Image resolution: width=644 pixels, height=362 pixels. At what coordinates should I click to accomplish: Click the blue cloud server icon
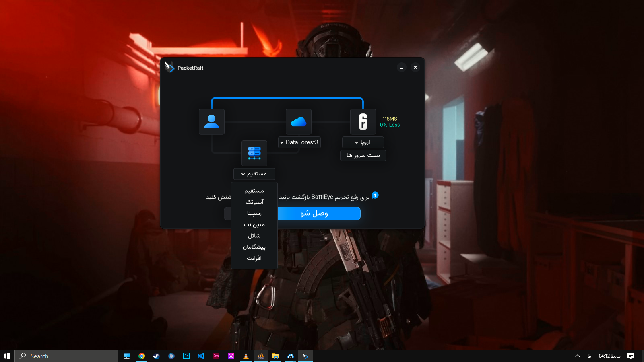(x=299, y=121)
